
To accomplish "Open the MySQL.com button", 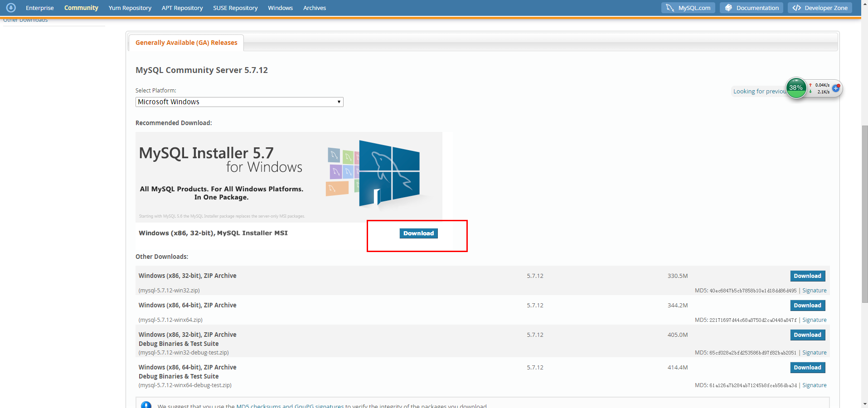I will pyautogui.click(x=688, y=8).
